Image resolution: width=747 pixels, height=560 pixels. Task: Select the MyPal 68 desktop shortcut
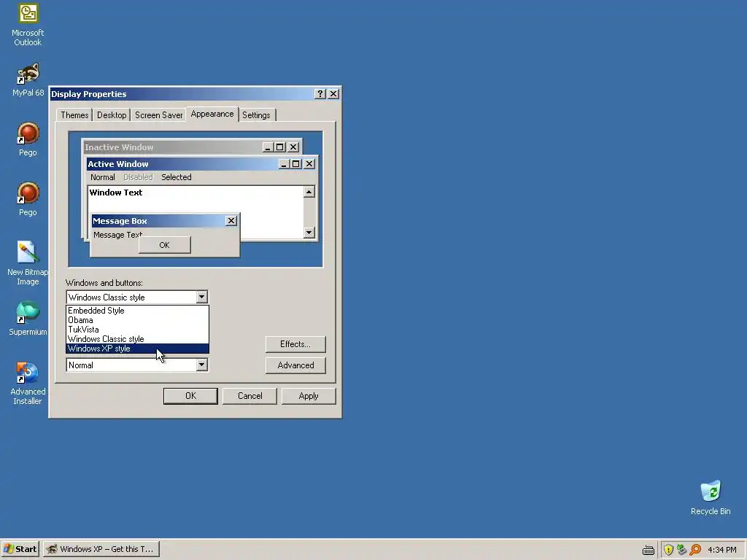(28, 80)
